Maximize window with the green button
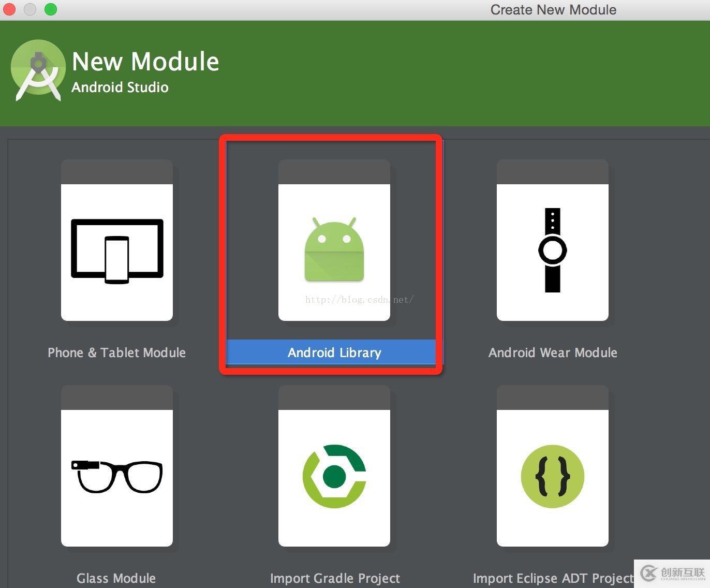This screenshot has height=588, width=710. click(x=51, y=9)
